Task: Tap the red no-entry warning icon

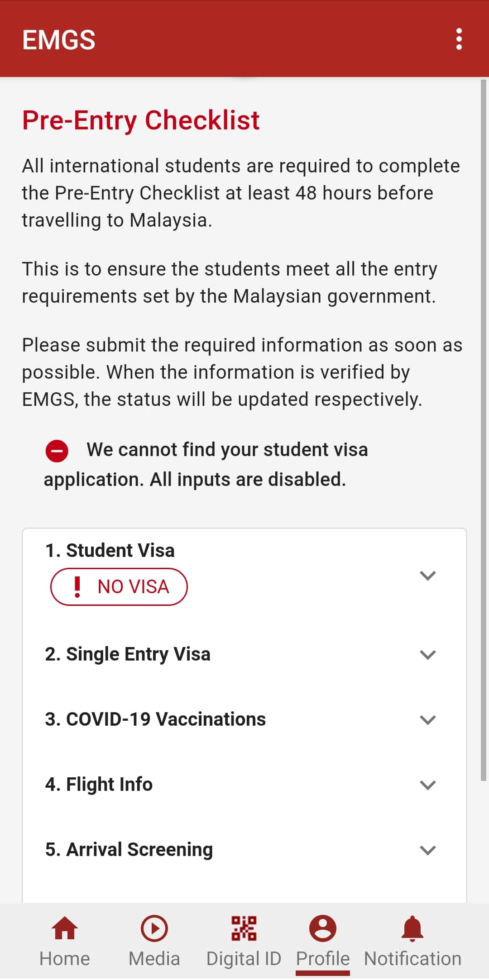Action: (57, 451)
